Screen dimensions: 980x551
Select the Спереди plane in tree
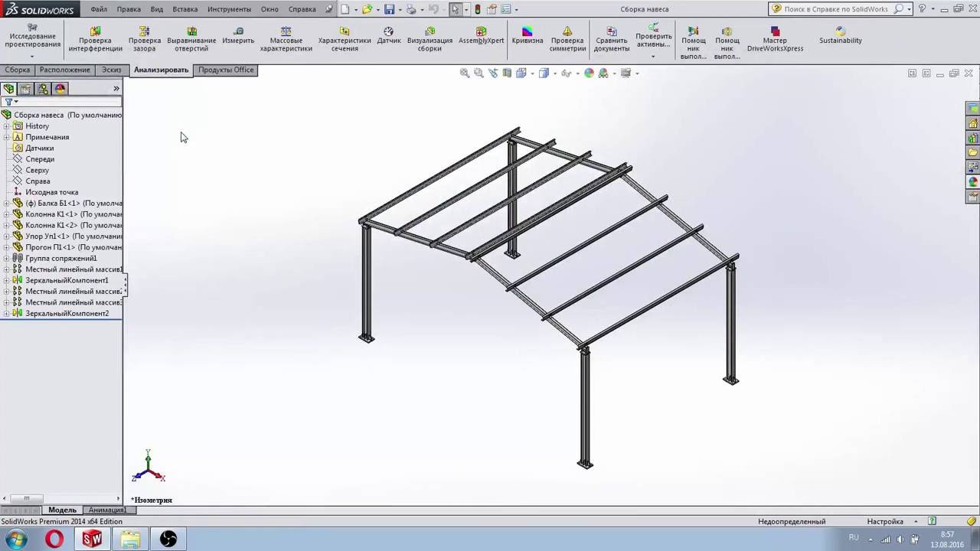coord(40,159)
